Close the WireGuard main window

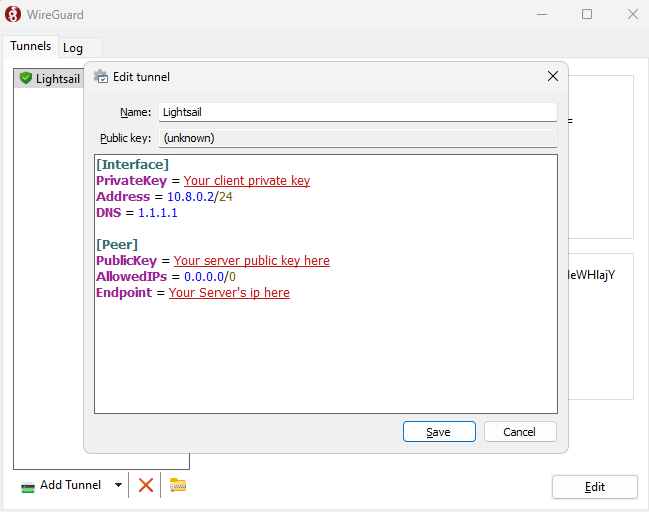632,14
